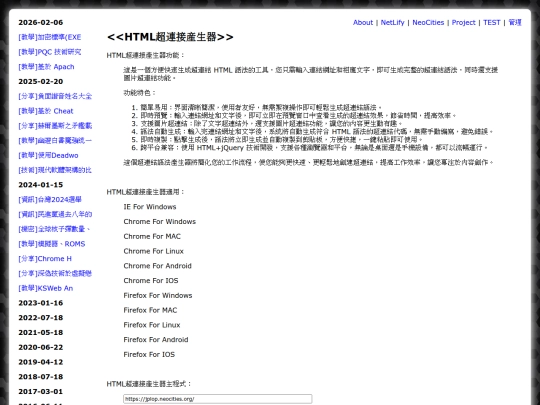
Task: Go to the Project page link
Action: point(463,22)
